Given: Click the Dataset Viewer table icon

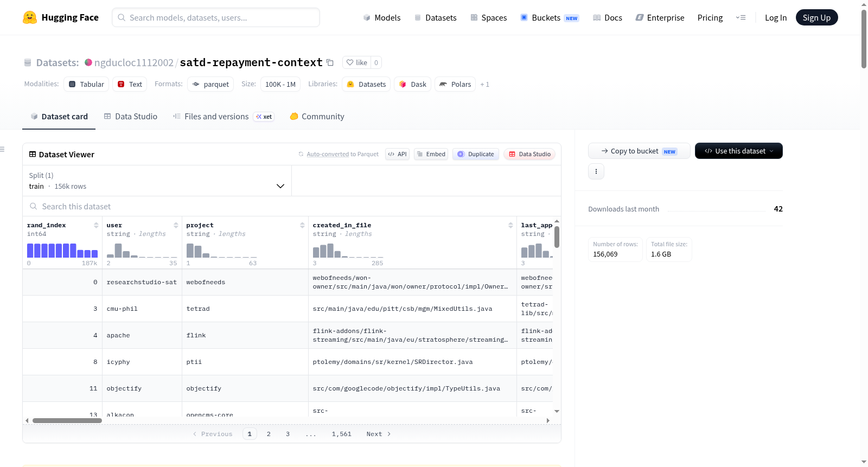Looking at the screenshot, I should (x=33, y=155).
